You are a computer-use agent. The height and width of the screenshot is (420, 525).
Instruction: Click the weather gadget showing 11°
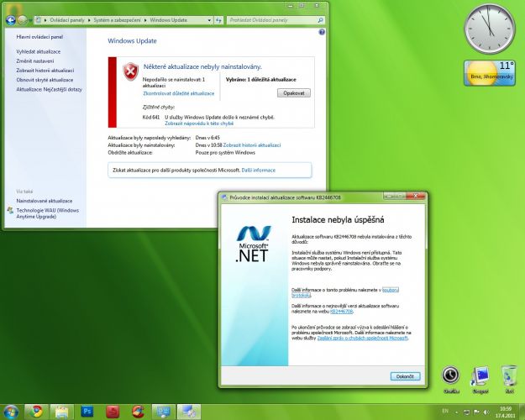point(490,73)
